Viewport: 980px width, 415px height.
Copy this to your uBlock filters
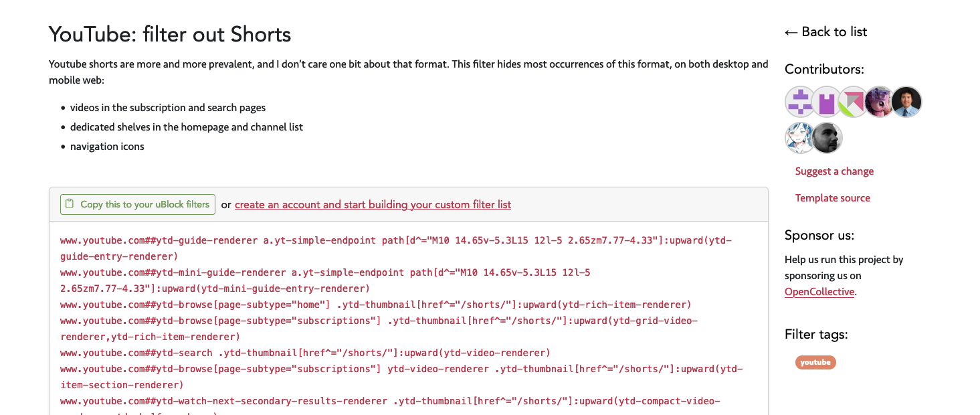[138, 204]
